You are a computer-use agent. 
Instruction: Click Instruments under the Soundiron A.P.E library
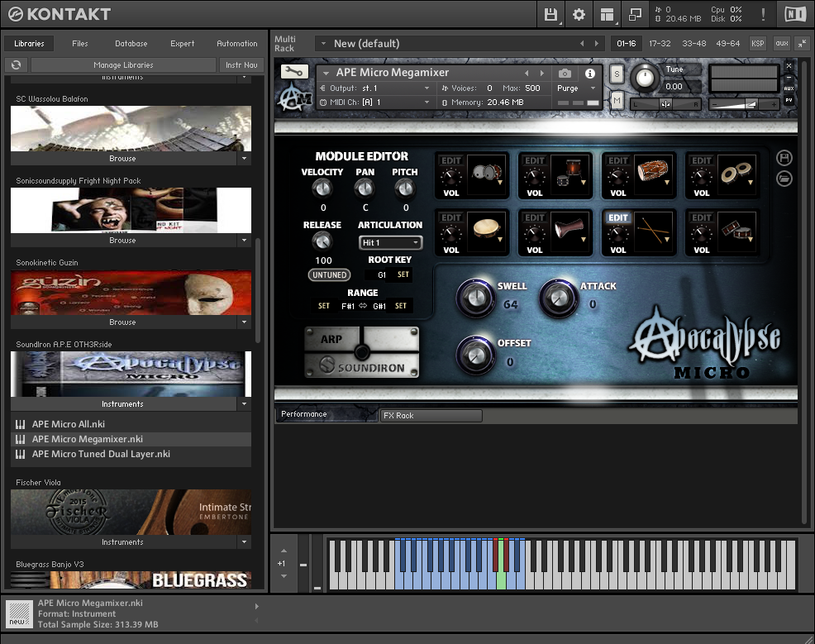click(x=122, y=404)
